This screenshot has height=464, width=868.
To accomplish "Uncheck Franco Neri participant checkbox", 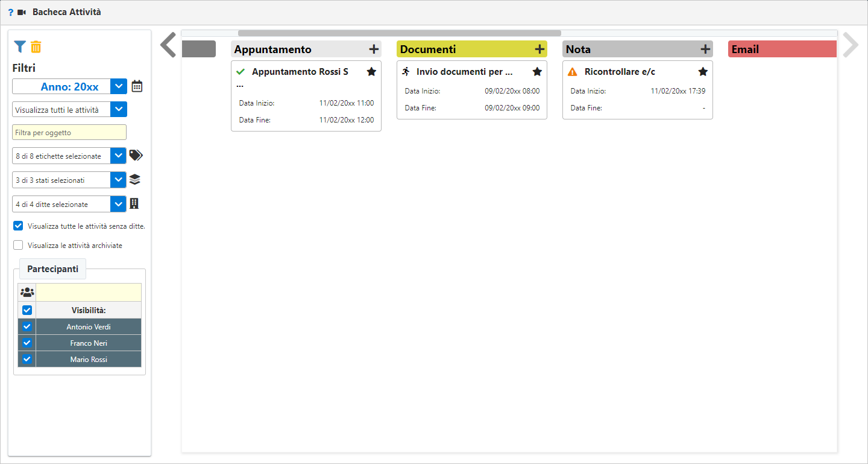I will pos(27,343).
